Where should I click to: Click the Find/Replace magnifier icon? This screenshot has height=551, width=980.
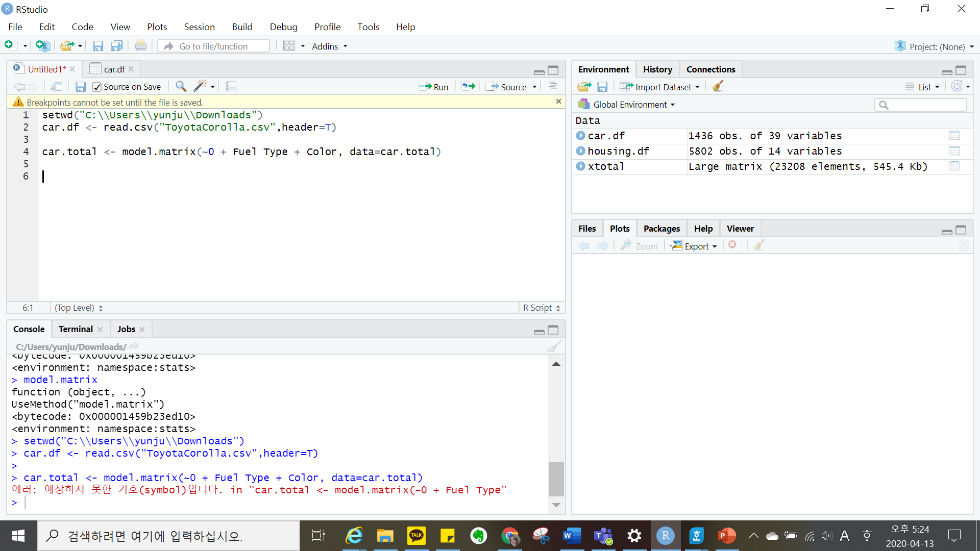(x=181, y=86)
